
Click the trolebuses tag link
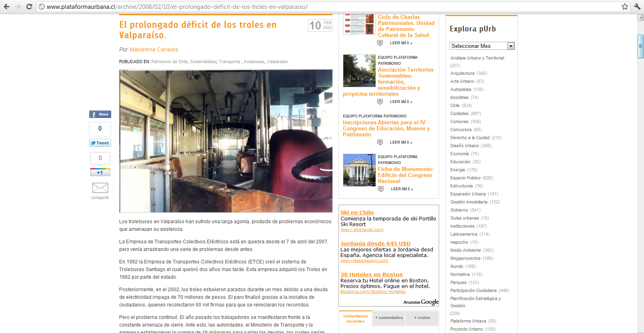[x=254, y=62]
